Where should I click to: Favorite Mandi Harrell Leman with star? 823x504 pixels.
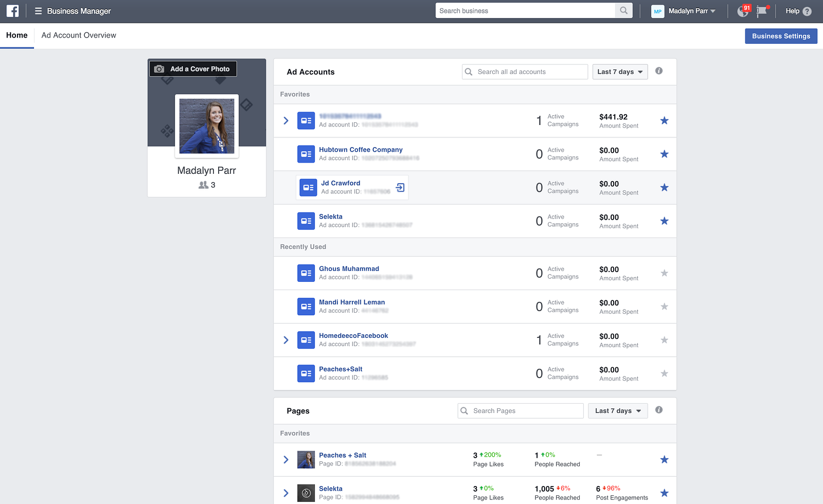pos(665,307)
